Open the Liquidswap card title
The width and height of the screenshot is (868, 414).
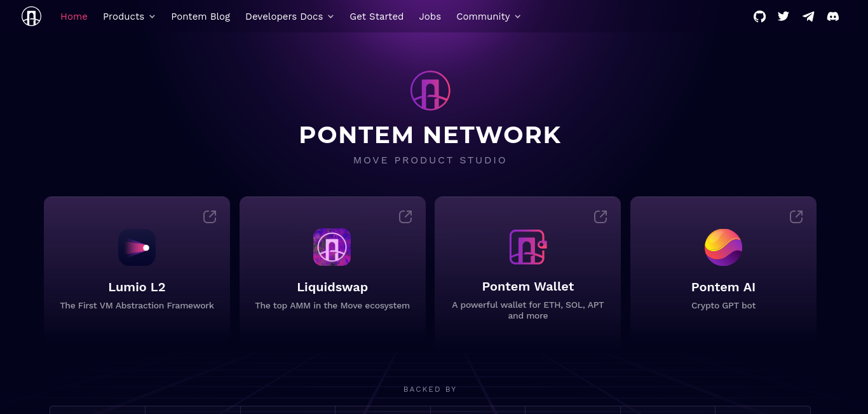(x=332, y=287)
